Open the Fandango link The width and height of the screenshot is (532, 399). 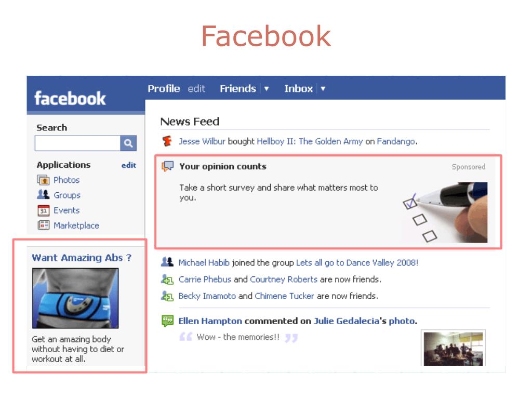396,141
